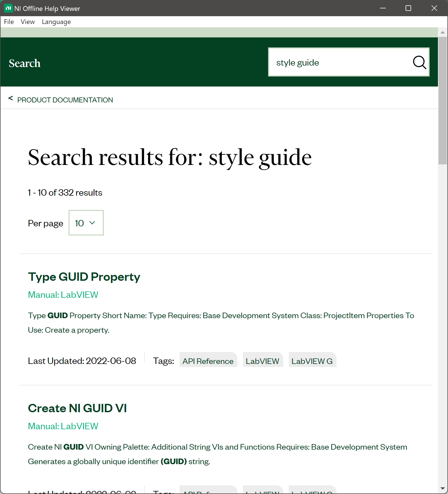The width and height of the screenshot is (448, 494).
Task: Click the 'Search results for: style guide' heading
Action: [170, 158]
